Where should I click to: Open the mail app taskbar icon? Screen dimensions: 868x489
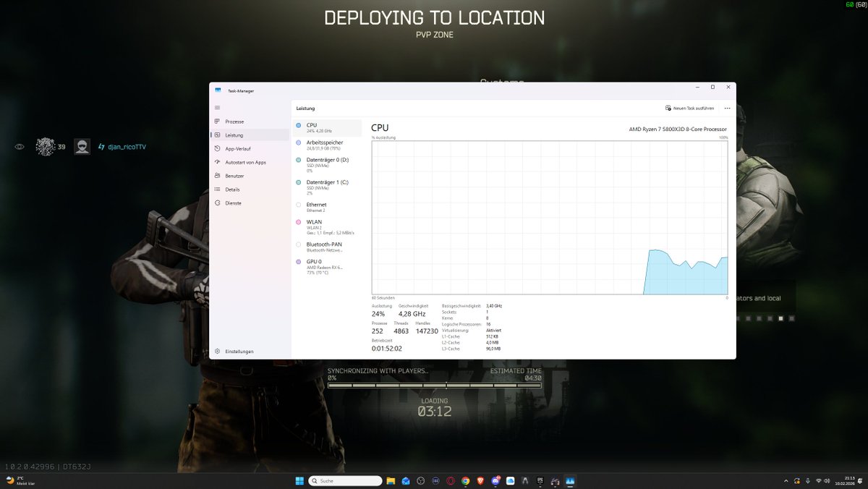[406, 480]
